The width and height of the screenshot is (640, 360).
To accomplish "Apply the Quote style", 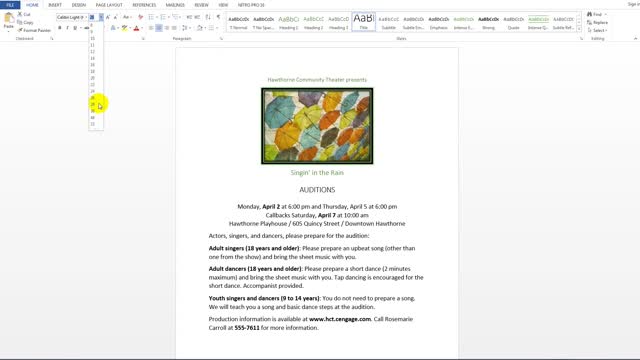I will [x=513, y=22].
